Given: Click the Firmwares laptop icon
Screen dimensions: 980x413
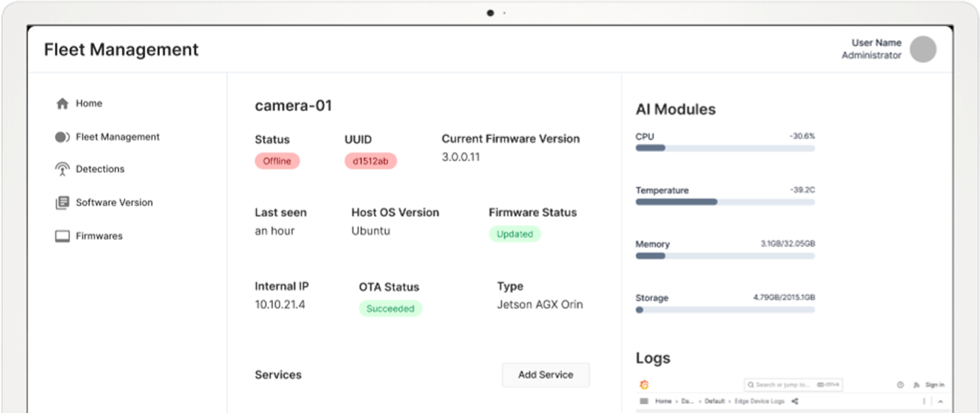Looking at the screenshot, I should point(62,237).
